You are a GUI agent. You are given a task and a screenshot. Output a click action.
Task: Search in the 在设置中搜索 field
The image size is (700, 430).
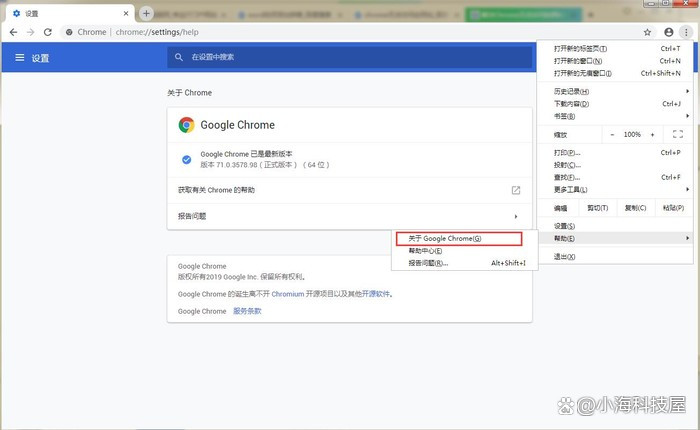coord(350,57)
